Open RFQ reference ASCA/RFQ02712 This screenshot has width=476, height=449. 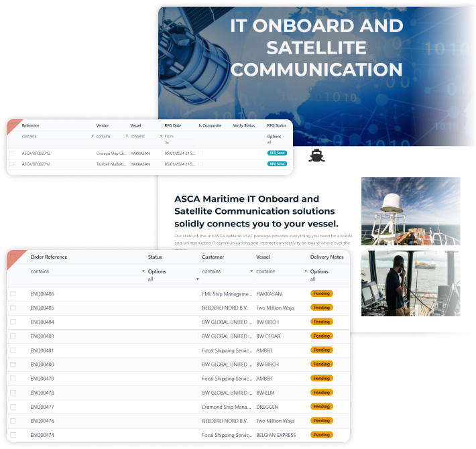(x=36, y=164)
